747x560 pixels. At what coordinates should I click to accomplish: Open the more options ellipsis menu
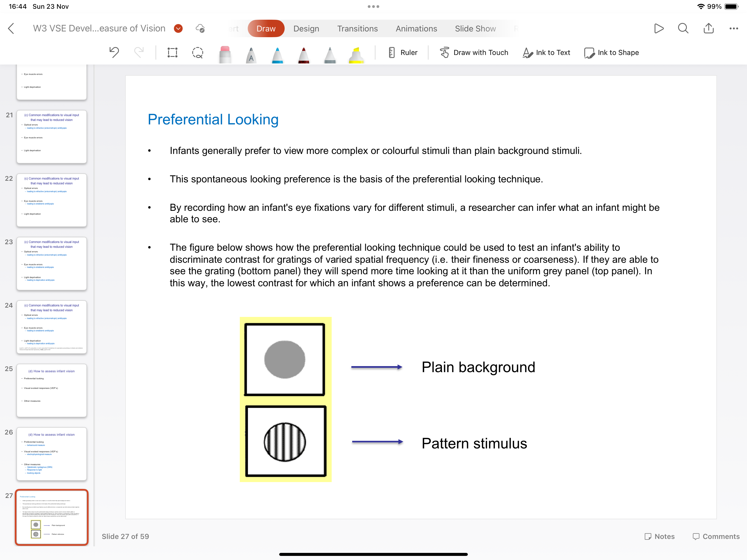tap(734, 28)
